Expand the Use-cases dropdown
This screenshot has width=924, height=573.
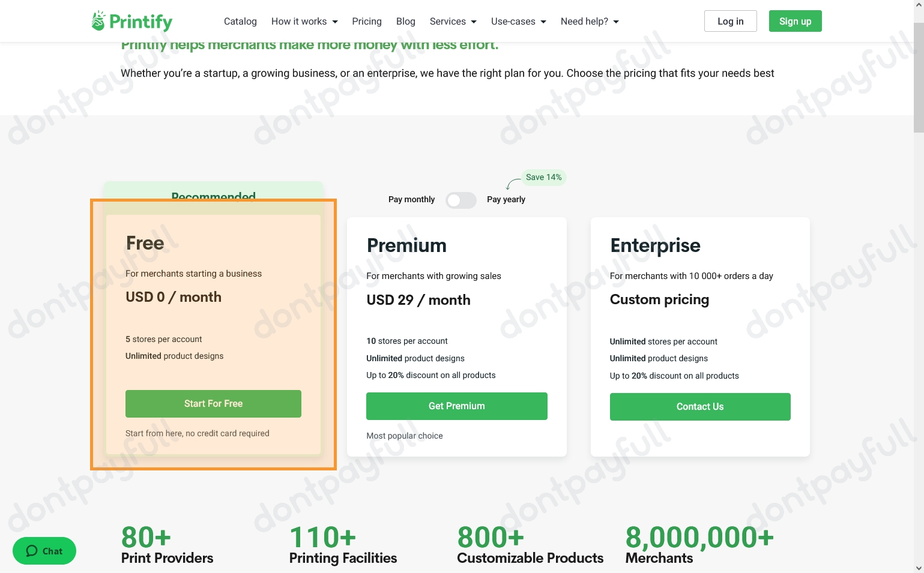coord(519,22)
